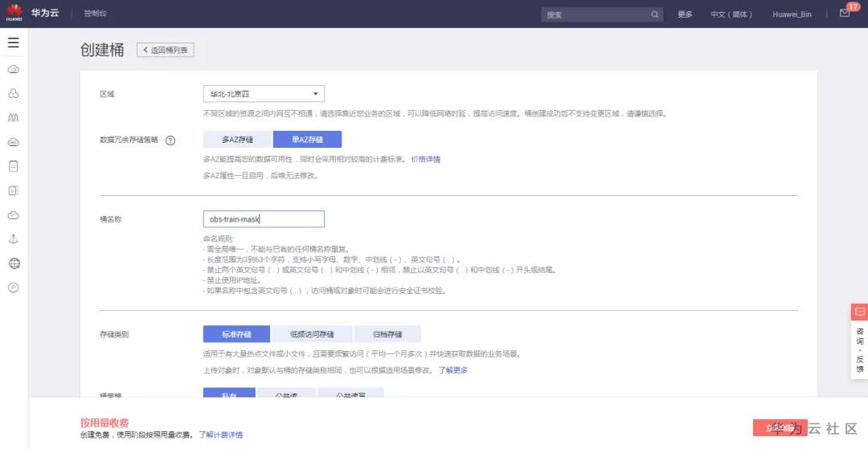868x449 pixels.
Task: Choose 标准存储 storage class
Action: point(236,334)
